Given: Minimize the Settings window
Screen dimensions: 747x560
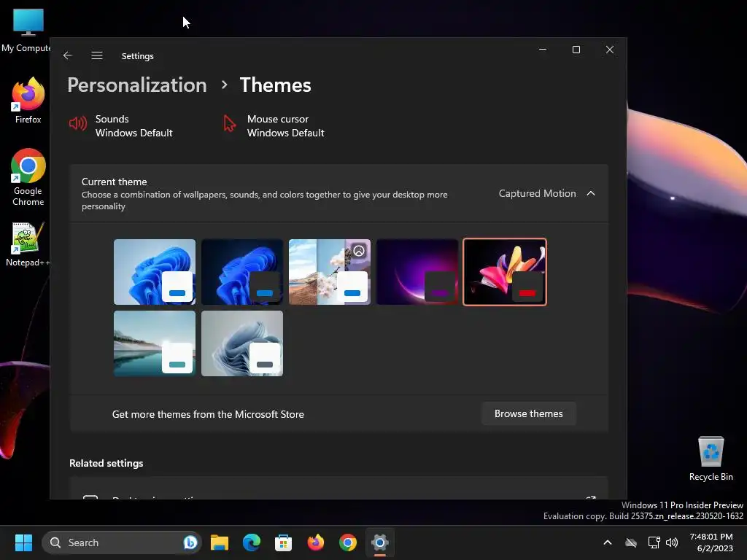Looking at the screenshot, I should (x=543, y=50).
